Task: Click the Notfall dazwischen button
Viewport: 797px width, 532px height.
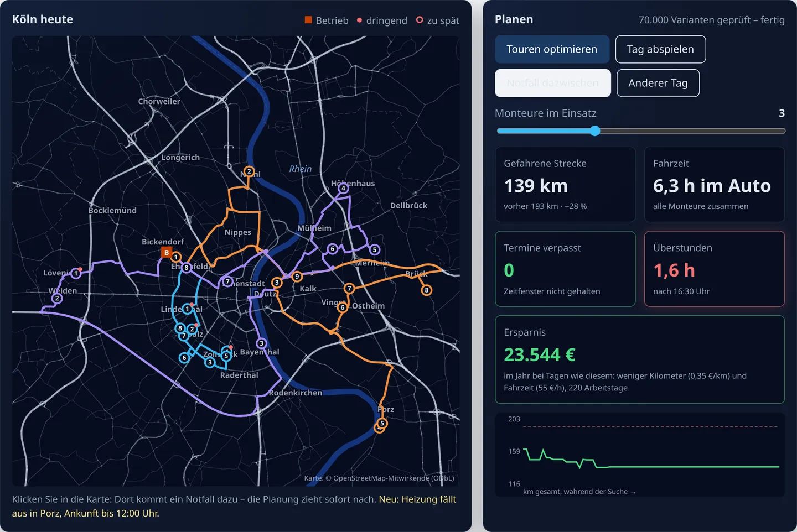Action: pyautogui.click(x=553, y=83)
